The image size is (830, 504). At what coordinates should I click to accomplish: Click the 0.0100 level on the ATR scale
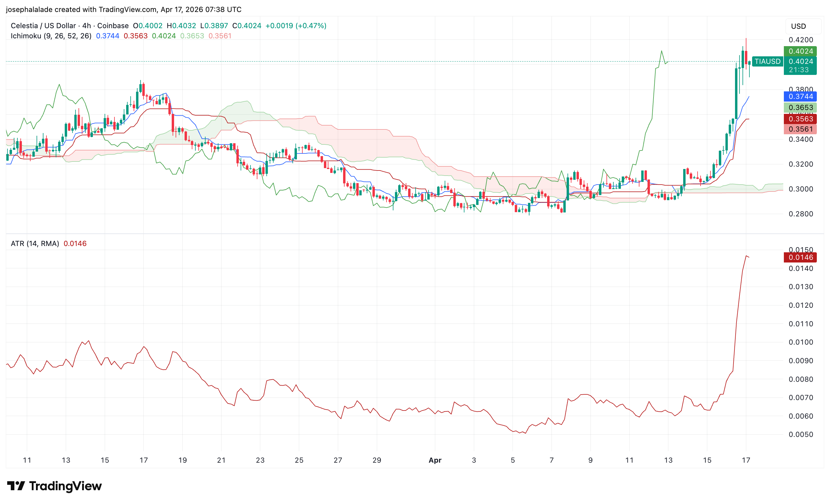[800, 342]
